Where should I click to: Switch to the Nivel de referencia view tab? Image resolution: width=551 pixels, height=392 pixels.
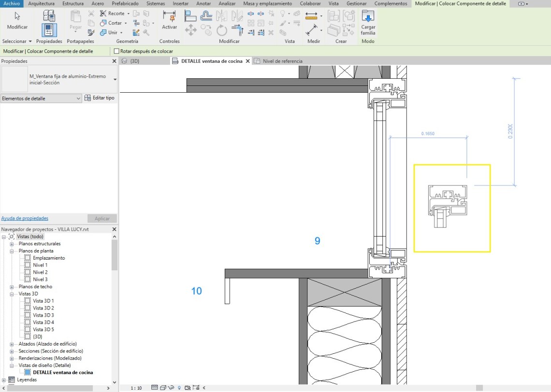(x=282, y=61)
